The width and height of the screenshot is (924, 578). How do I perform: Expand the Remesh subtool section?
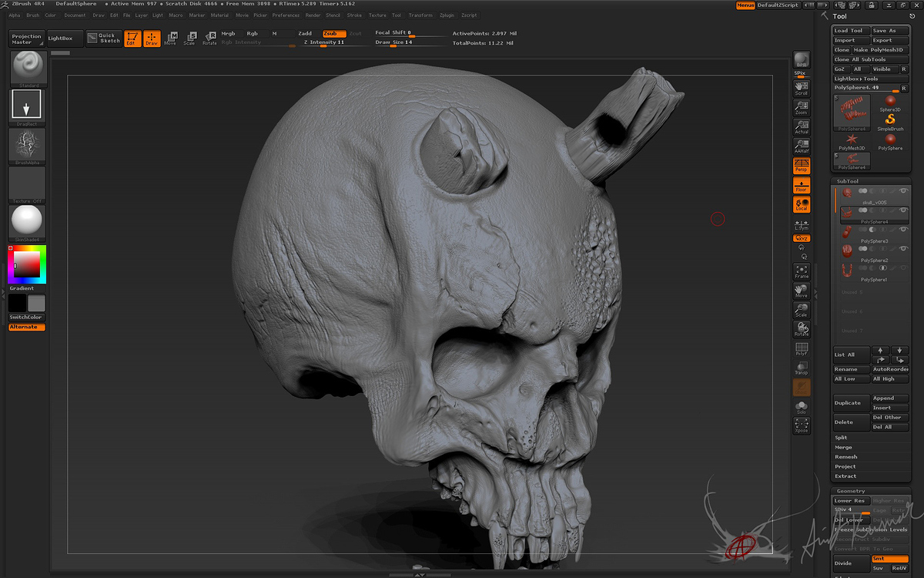(845, 457)
